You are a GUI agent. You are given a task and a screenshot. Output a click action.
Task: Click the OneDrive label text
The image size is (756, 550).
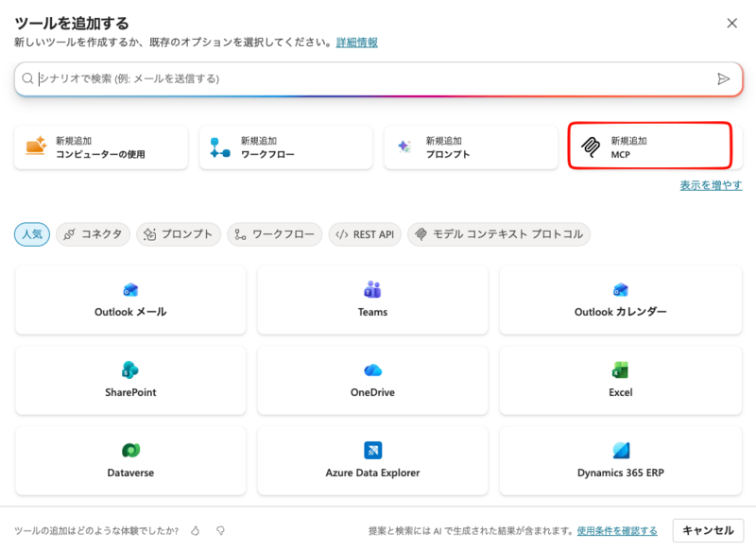pos(372,392)
